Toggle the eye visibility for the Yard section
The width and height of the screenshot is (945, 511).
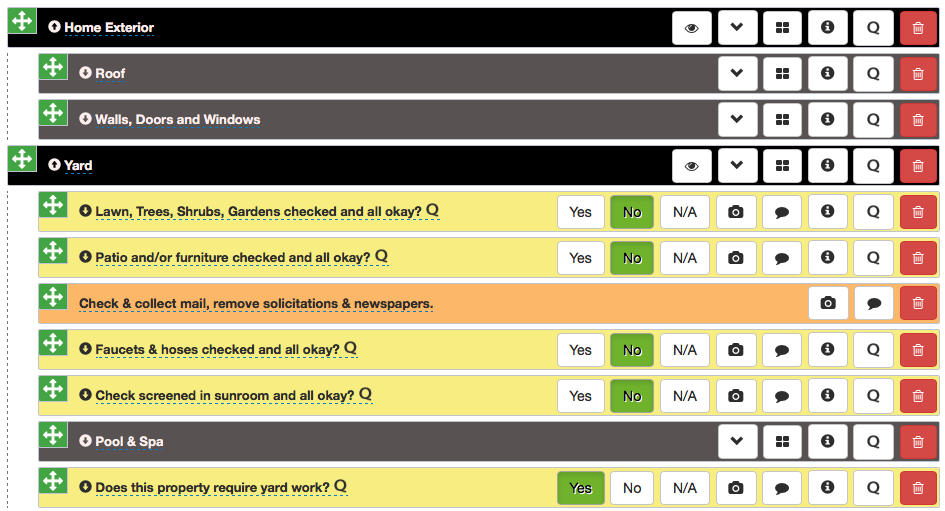click(x=691, y=166)
